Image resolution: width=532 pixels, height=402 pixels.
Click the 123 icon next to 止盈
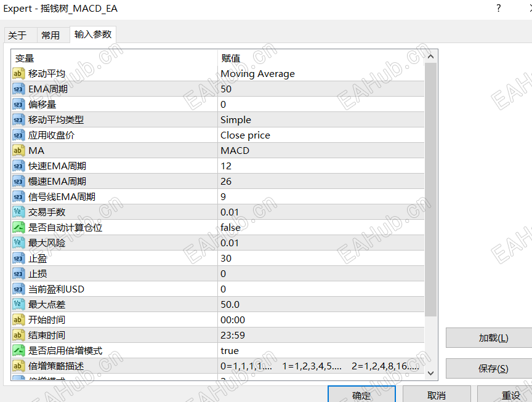[17, 258]
